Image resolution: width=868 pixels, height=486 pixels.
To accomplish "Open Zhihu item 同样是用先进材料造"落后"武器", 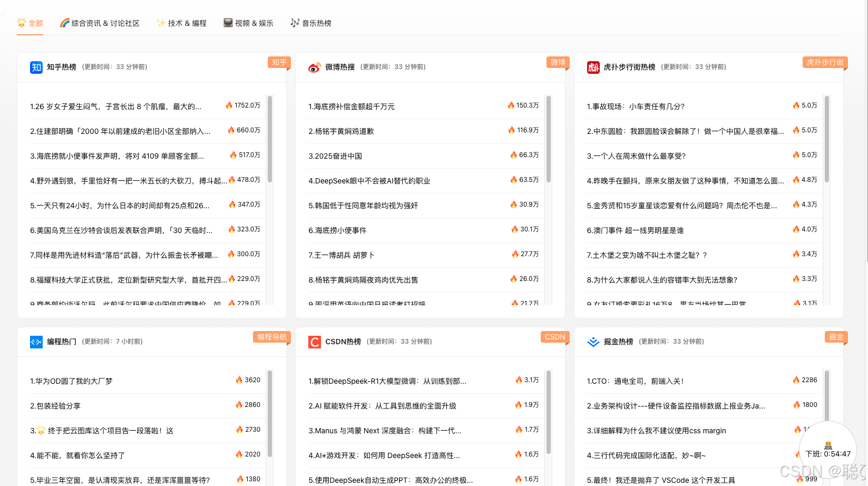I will 124,255.
